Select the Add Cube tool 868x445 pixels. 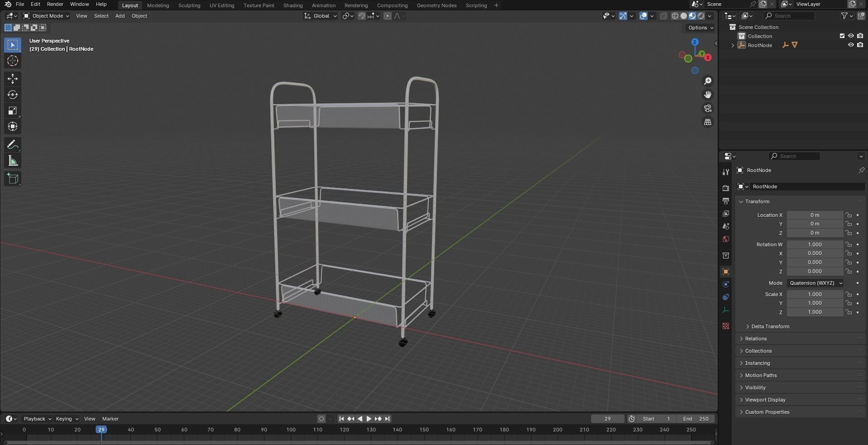point(13,179)
